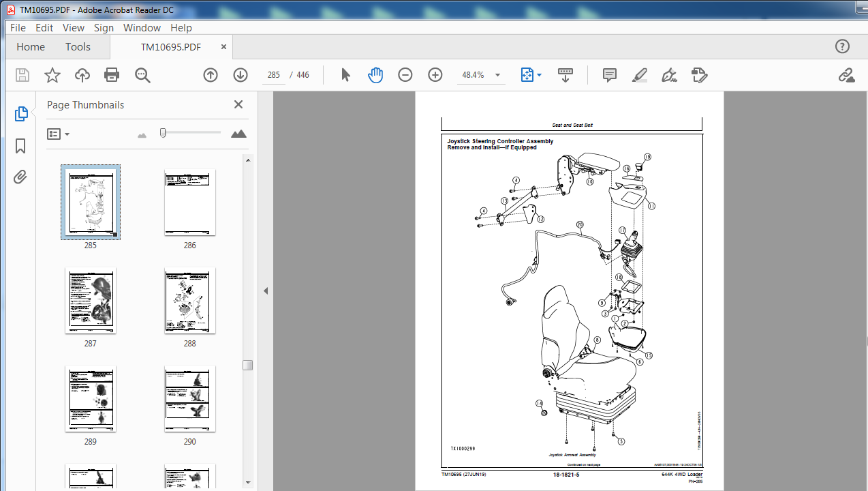Choose the Selection arrow tool

pyautogui.click(x=345, y=75)
